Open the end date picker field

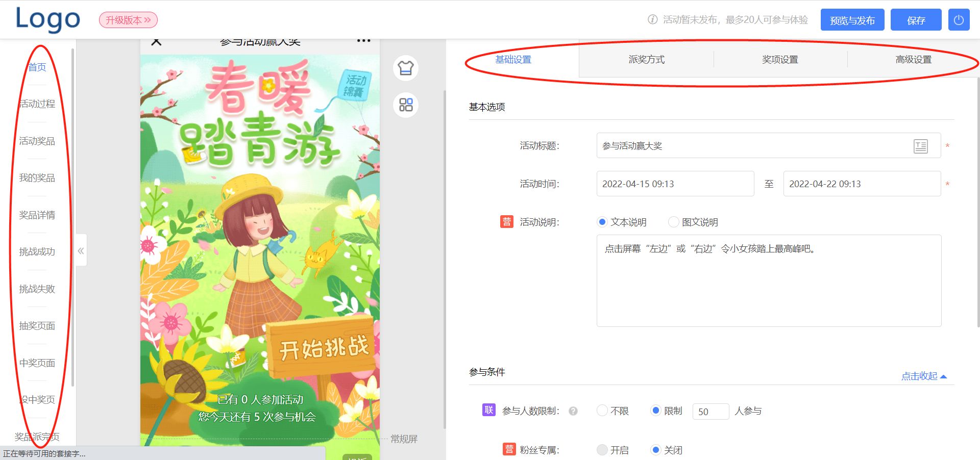(x=862, y=184)
